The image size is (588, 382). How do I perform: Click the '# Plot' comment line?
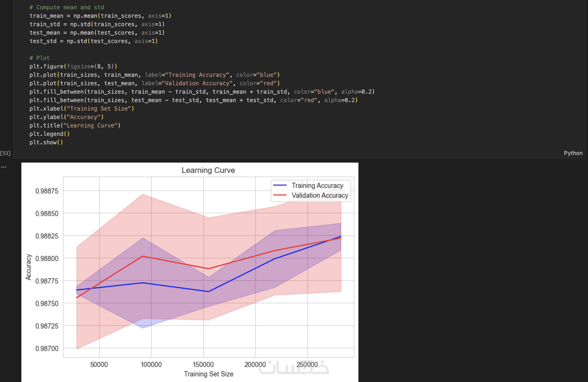tap(40, 58)
